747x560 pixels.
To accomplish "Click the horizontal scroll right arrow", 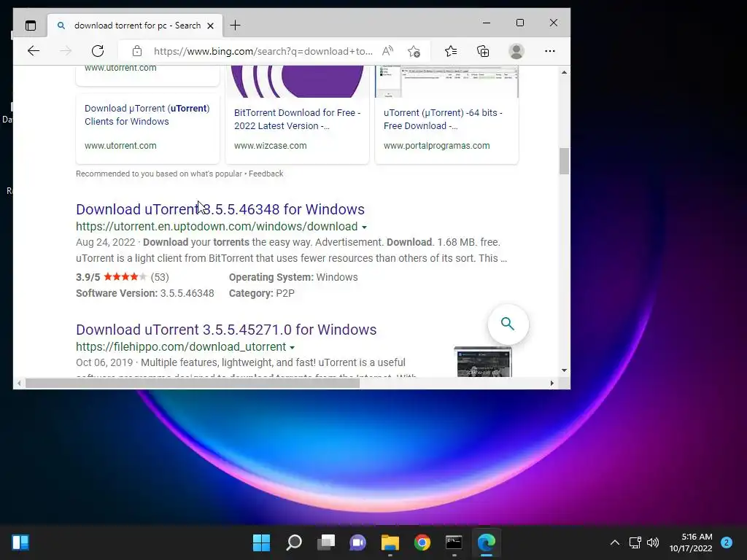I will tap(552, 384).
